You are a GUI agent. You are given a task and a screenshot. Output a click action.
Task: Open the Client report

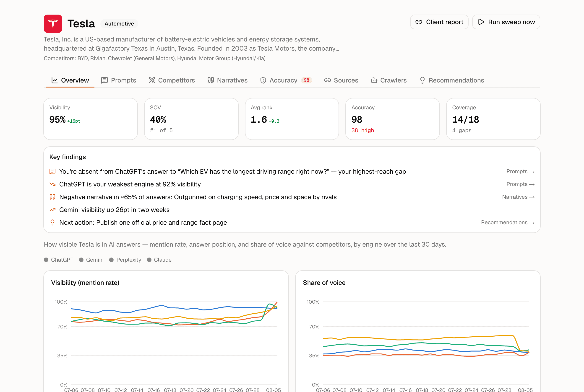[439, 22]
